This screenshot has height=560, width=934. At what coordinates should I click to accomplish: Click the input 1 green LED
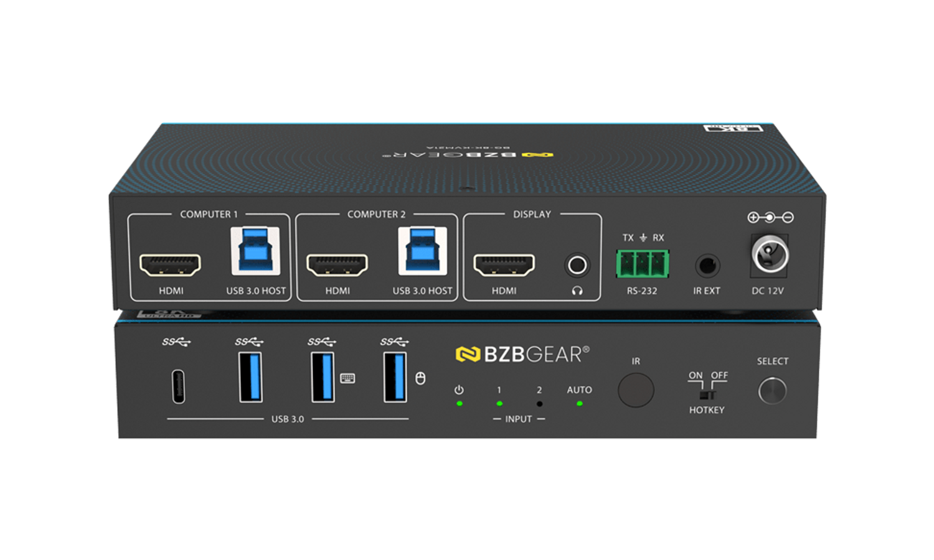pos(499,403)
